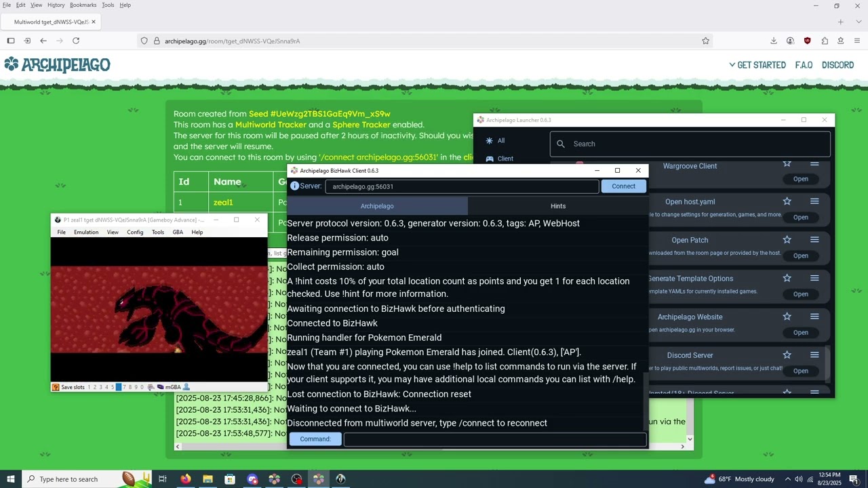The width and height of the screenshot is (868, 488).
Task: Open Firefox Bookmarks menu
Action: point(83,5)
